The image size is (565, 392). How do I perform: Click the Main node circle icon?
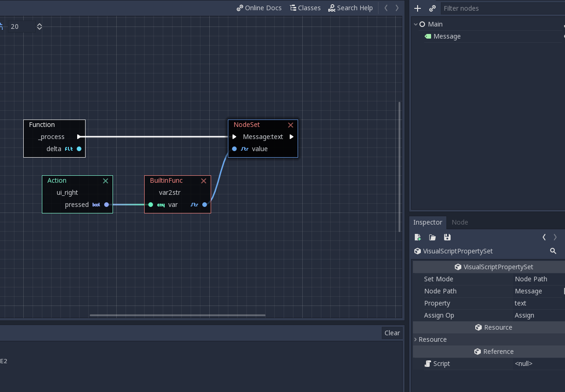pos(422,24)
